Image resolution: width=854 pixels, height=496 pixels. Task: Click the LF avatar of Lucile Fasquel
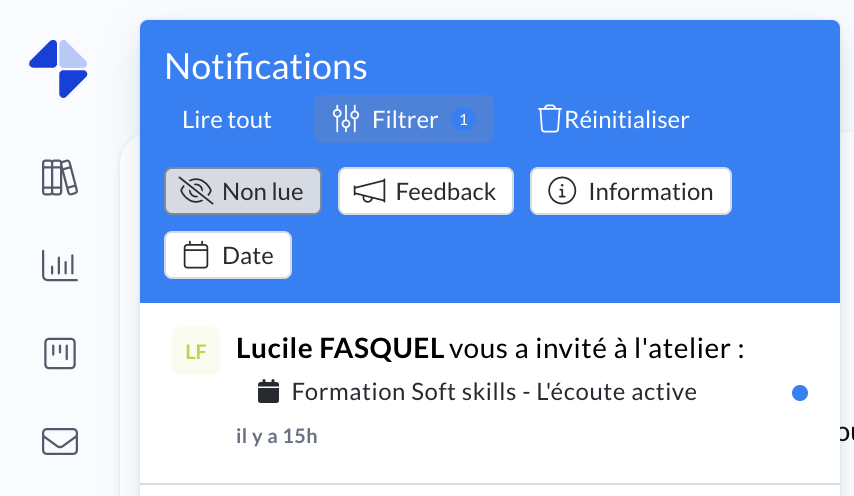click(196, 351)
